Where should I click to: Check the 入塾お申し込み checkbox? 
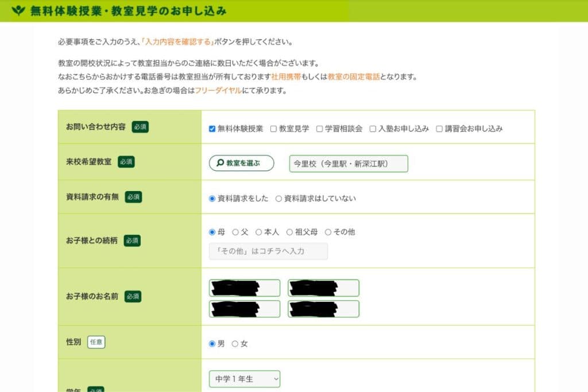[373, 129]
